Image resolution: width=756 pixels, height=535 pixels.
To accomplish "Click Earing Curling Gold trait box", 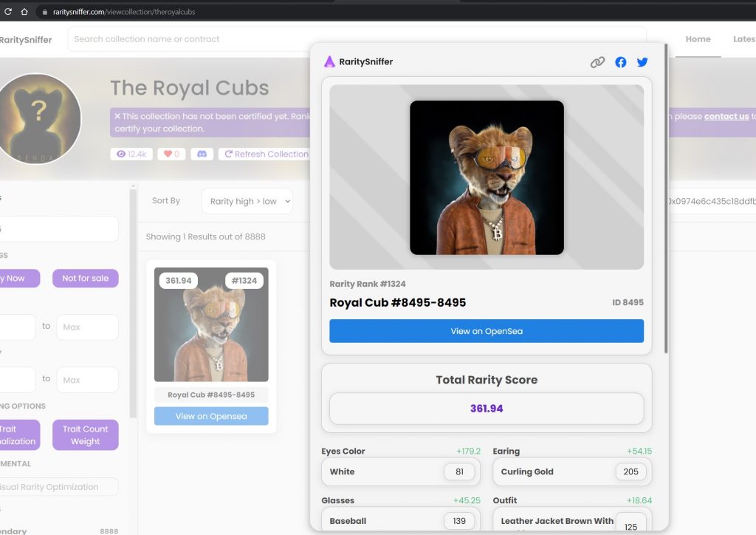I will point(572,471).
